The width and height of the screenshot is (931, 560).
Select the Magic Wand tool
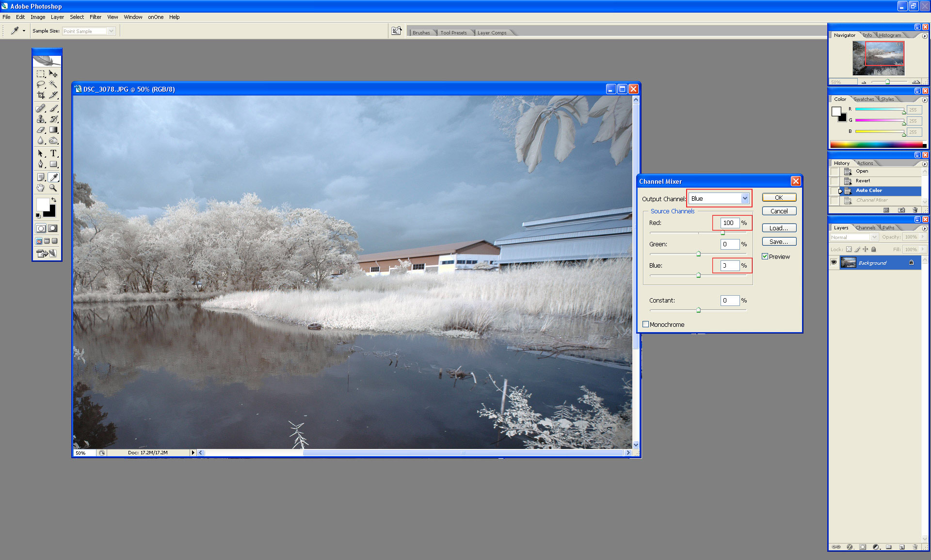(53, 84)
